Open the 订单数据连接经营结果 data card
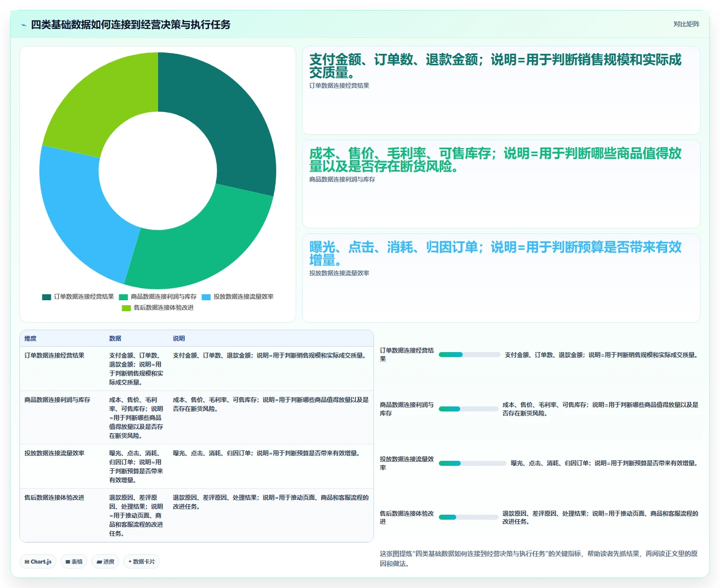 click(501, 90)
